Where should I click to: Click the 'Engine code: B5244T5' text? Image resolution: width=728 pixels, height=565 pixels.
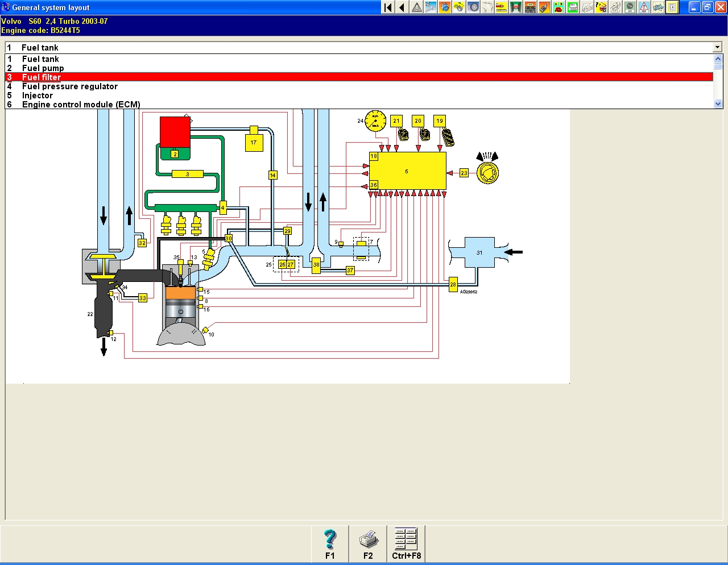(40, 31)
